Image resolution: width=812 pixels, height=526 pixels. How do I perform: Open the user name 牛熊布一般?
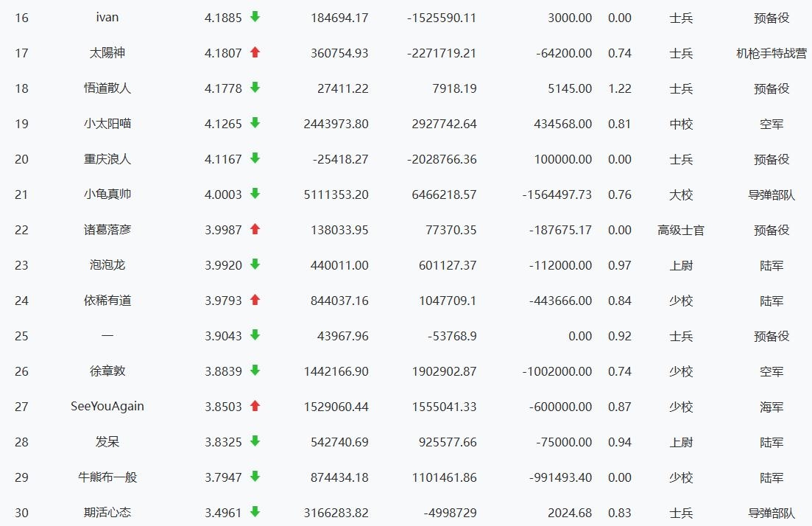click(x=107, y=477)
